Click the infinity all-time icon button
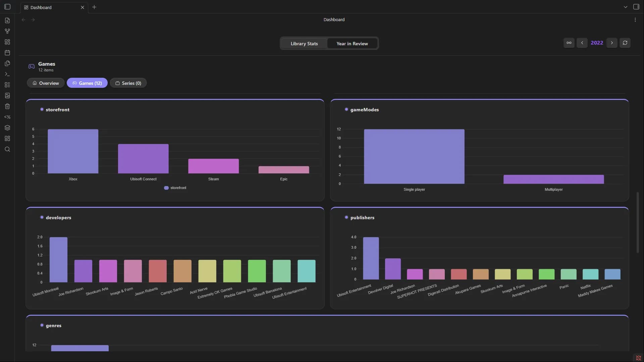Image resolution: width=644 pixels, height=362 pixels. 569,43
